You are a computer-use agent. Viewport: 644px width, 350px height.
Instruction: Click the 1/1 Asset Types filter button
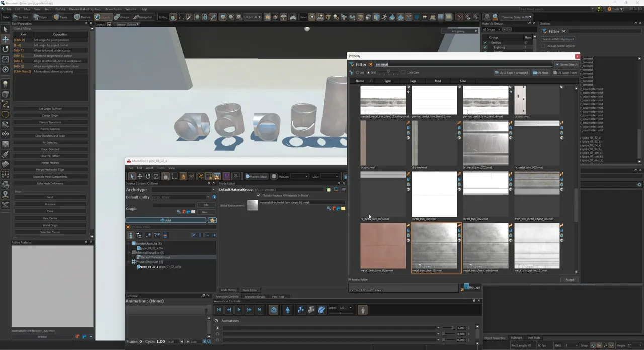pyautogui.click(x=565, y=73)
